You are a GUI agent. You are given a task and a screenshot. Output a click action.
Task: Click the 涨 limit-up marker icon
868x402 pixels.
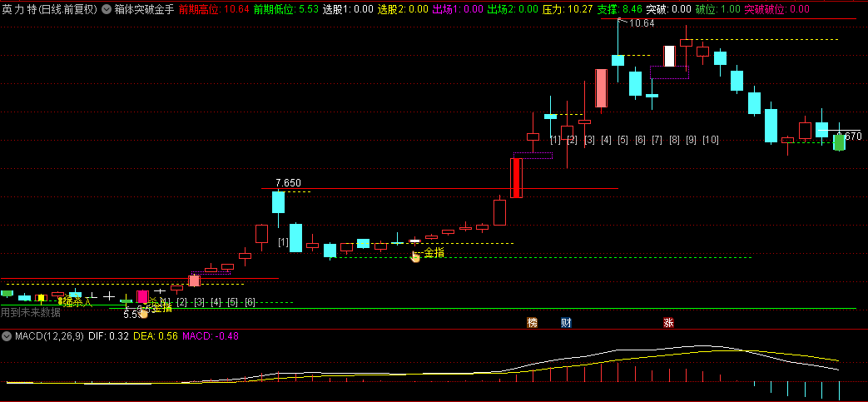[x=669, y=323]
